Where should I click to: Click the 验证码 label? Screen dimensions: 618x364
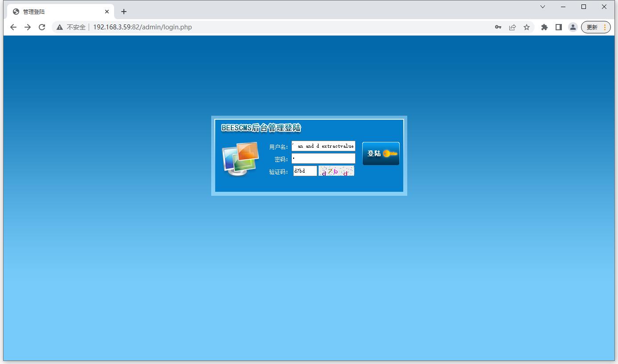278,172
